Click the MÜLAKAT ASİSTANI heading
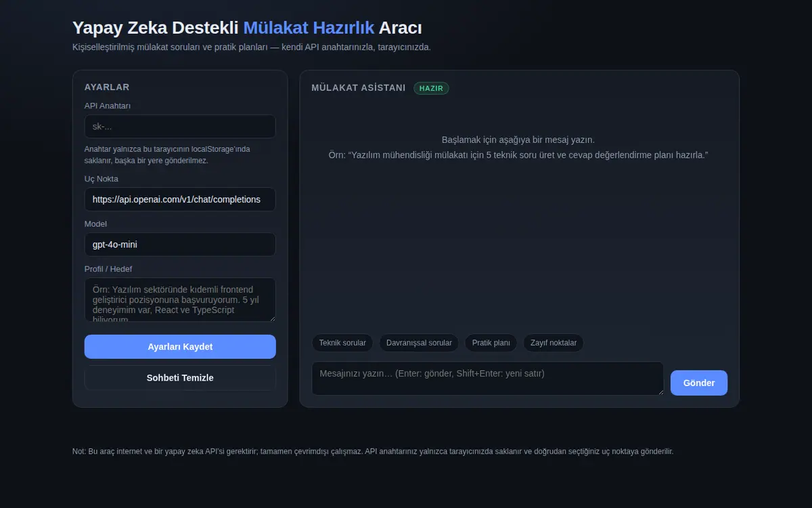Screen dimensions: 812x508 [359, 88]
